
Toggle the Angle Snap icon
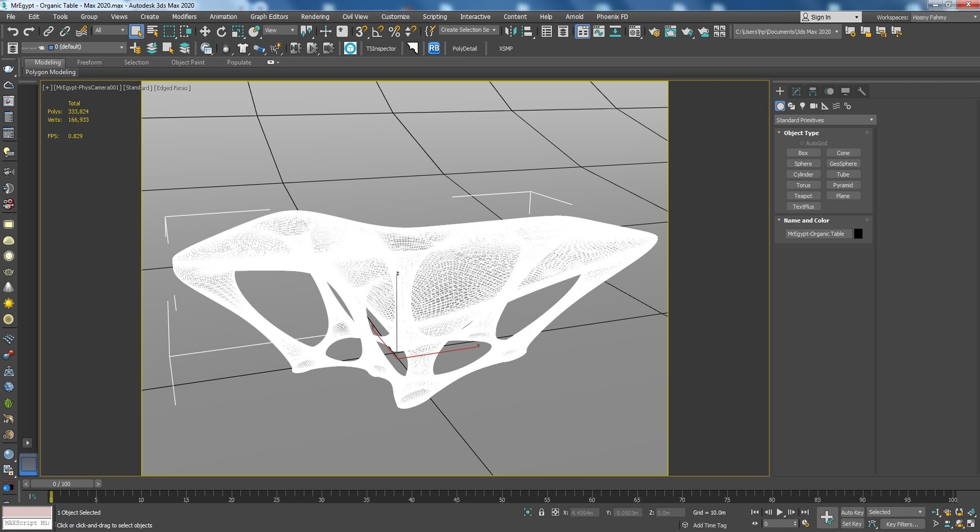[x=377, y=32]
